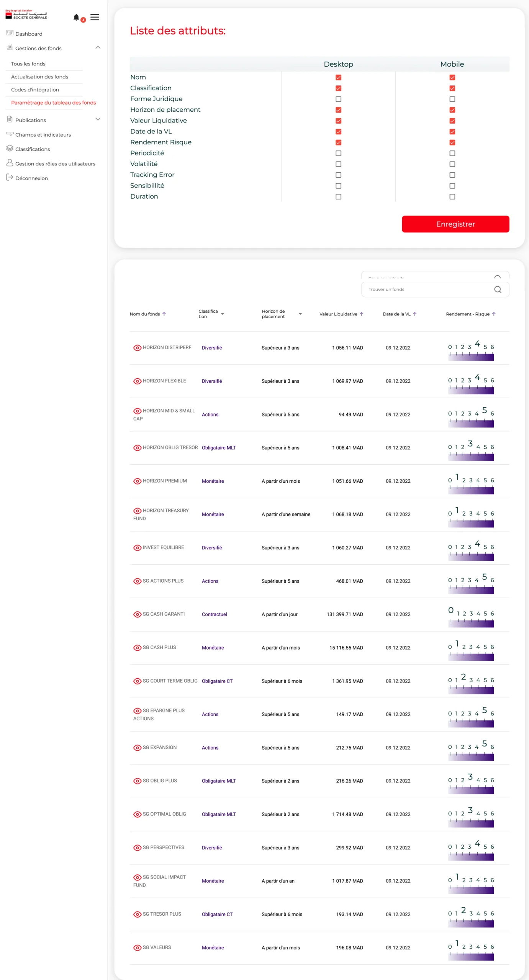529x980 pixels.
Task: Uncheck Nom for Desktop
Action: click(338, 77)
